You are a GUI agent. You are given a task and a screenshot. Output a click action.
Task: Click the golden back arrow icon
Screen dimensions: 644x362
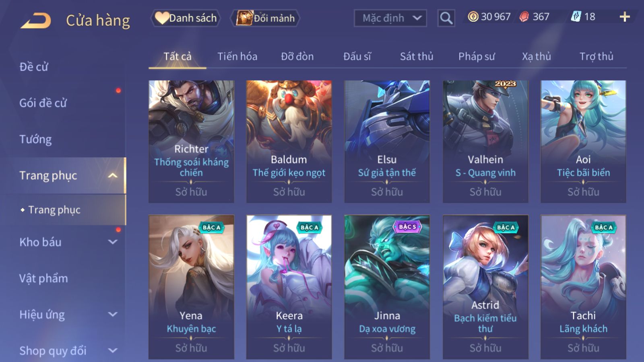(36, 21)
